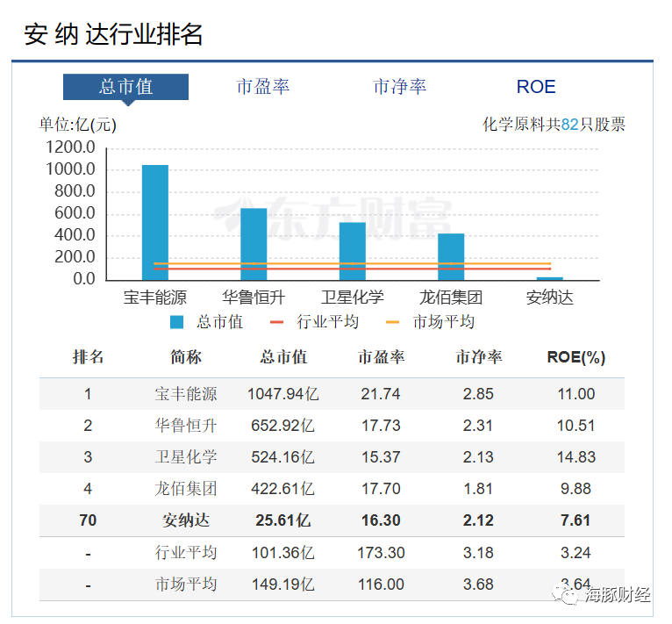Click the rank 70 cell

[x=88, y=520]
